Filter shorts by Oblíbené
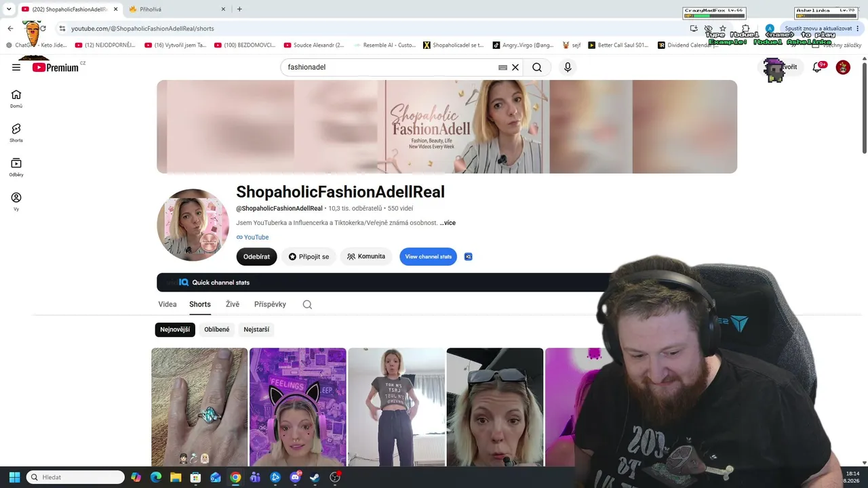The image size is (868, 488). [x=217, y=329]
